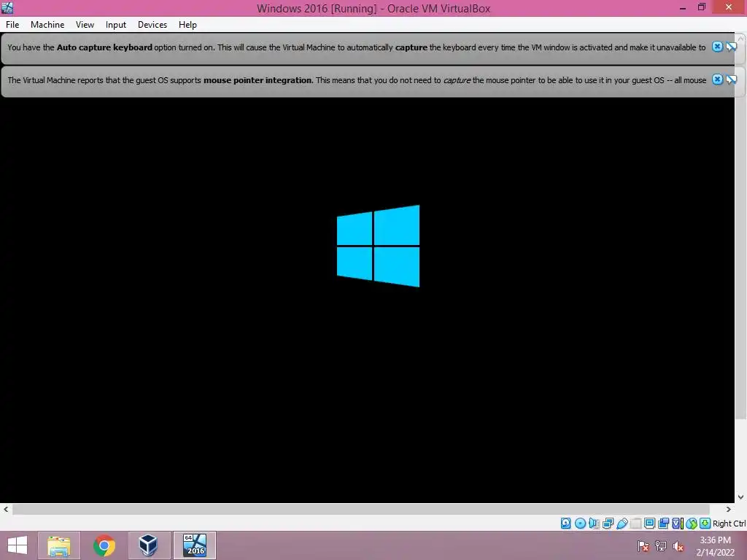The width and height of the screenshot is (747, 560).
Task: Restore down the VirtualBox window
Action: (701, 7)
